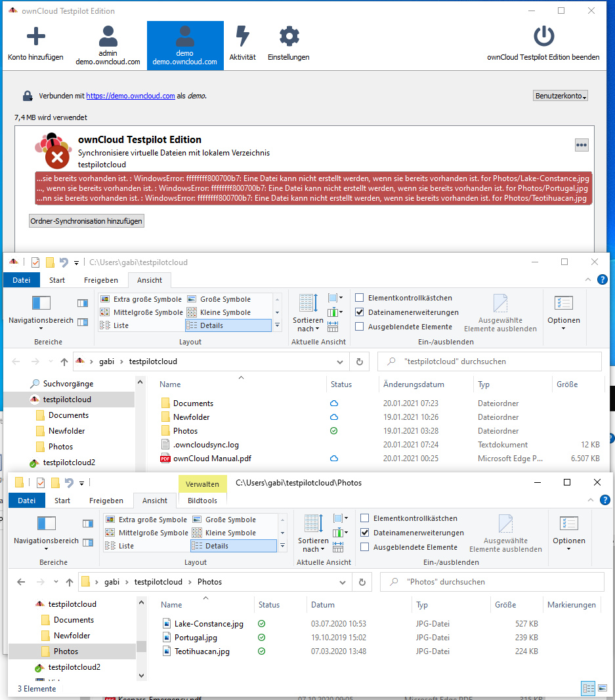The height and width of the screenshot is (700, 615).
Task: Click search box for testpilotcloud
Action: pyautogui.click(x=490, y=361)
